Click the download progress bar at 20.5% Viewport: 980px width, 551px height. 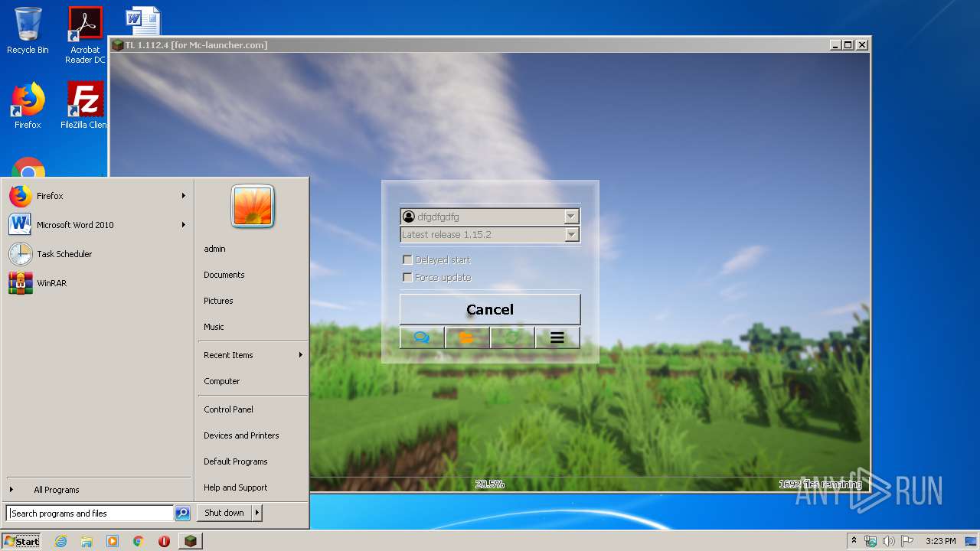pos(490,484)
